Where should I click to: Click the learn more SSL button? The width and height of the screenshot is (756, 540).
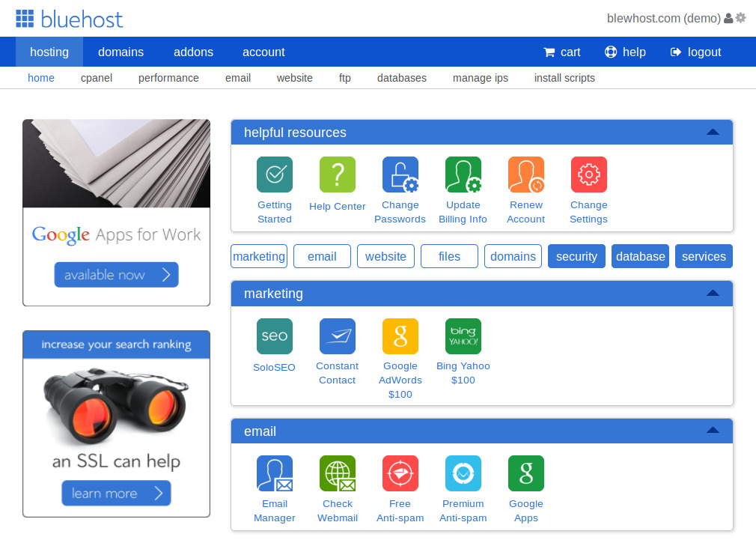point(116,493)
